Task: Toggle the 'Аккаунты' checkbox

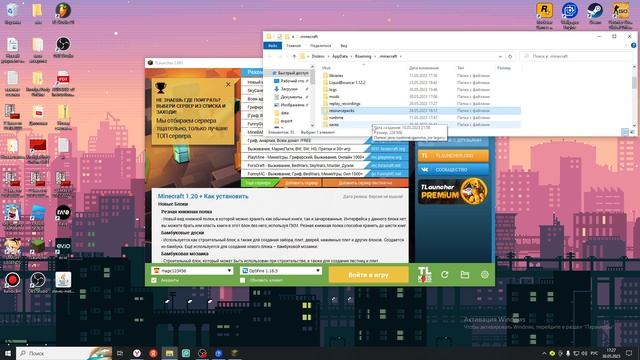Action: [154, 280]
